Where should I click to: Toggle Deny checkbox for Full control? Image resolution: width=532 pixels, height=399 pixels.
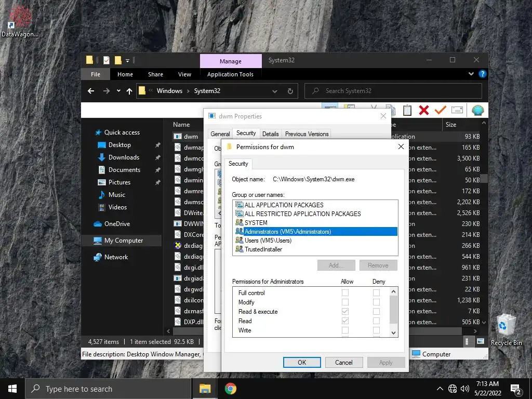click(376, 292)
